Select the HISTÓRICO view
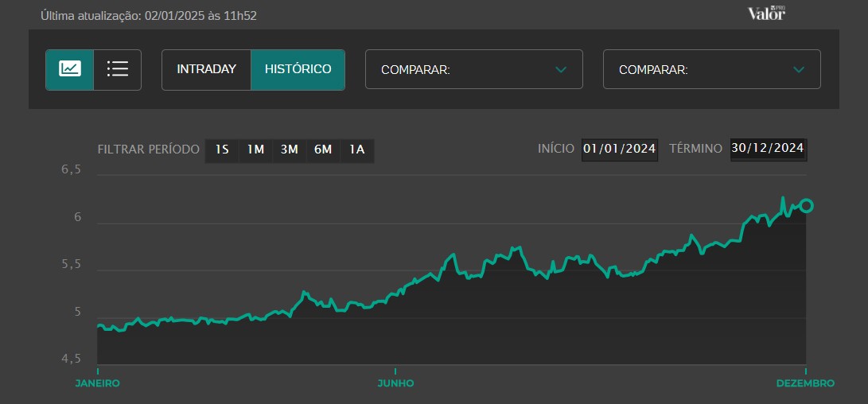 298,69
